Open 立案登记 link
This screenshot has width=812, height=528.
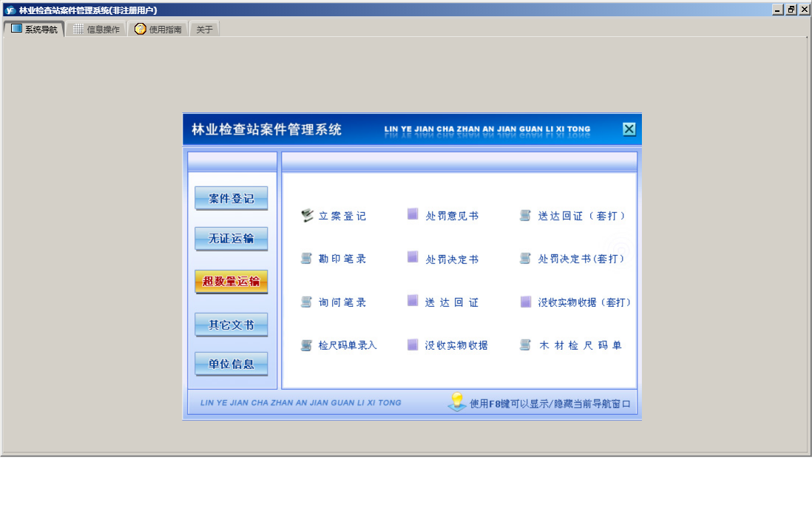pos(342,216)
